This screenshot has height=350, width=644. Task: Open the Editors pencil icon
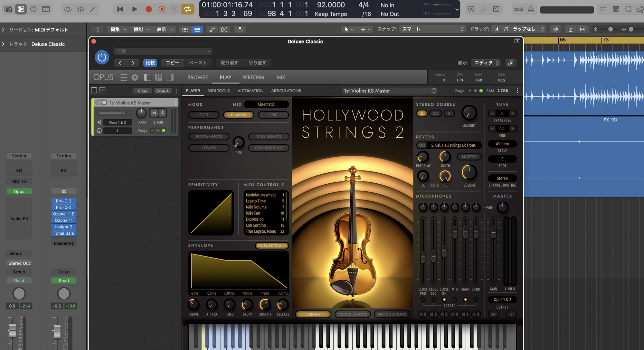93,9
